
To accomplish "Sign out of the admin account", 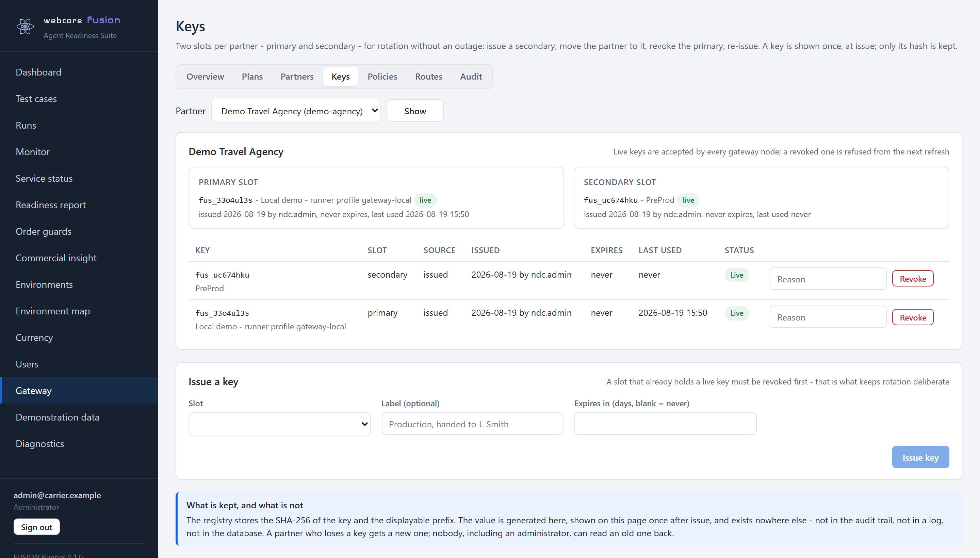I will coord(36,527).
